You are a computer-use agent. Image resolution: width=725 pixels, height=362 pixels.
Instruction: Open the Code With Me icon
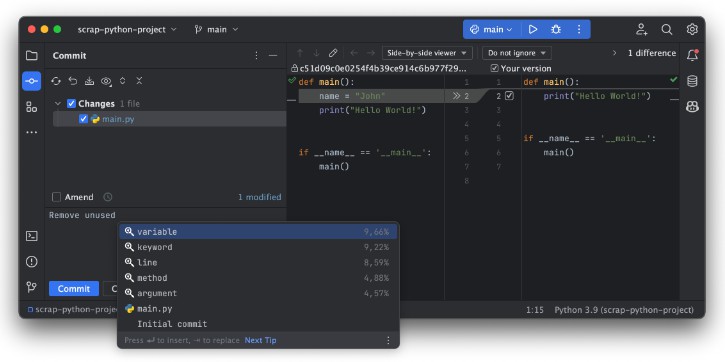click(641, 29)
